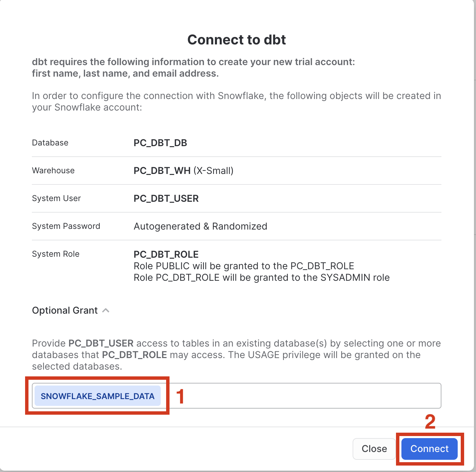476x472 pixels.
Task: Click the PC_DBT_ROLE system role value
Action: point(166,254)
